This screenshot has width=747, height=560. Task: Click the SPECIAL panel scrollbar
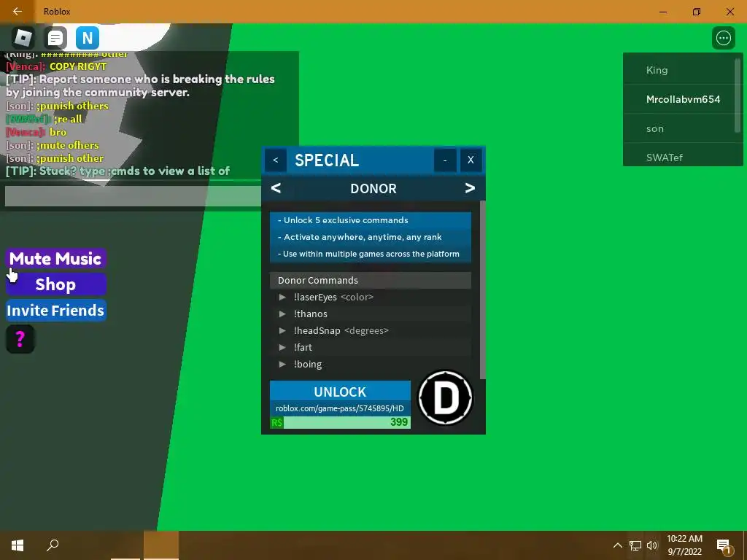[x=483, y=290]
